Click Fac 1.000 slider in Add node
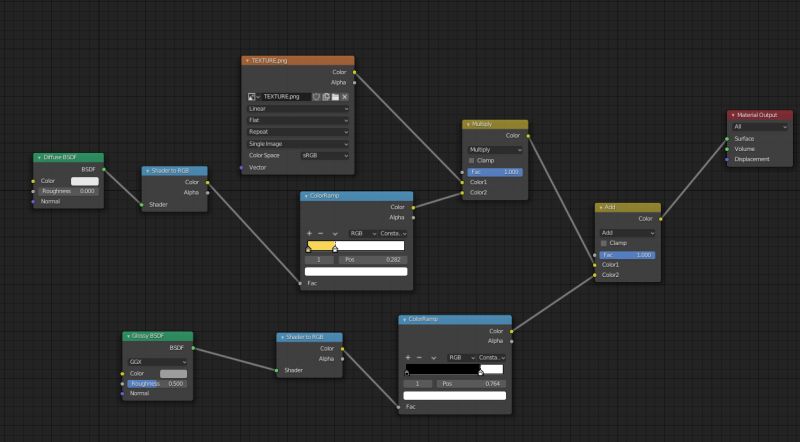800x442 pixels. [x=628, y=255]
